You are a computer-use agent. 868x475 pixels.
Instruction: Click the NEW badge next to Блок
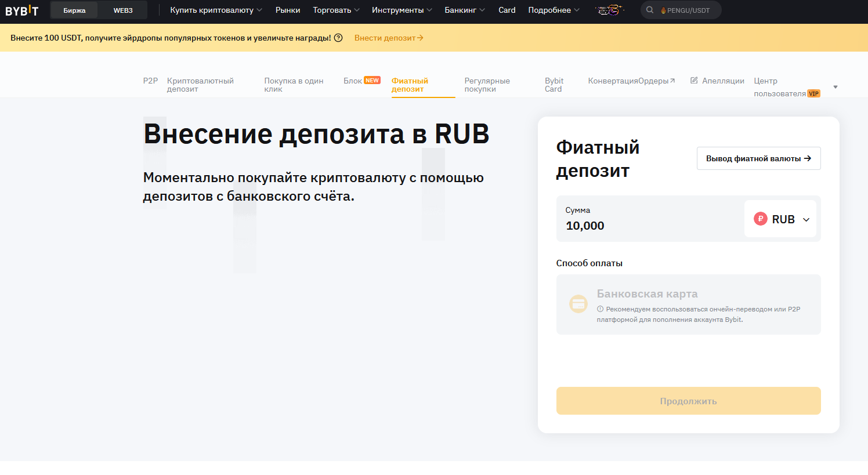(x=372, y=81)
